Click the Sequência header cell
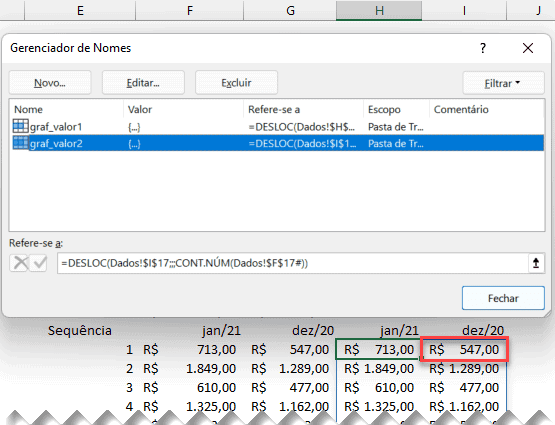Image resolution: width=555 pixels, height=425 pixels. coord(80,331)
